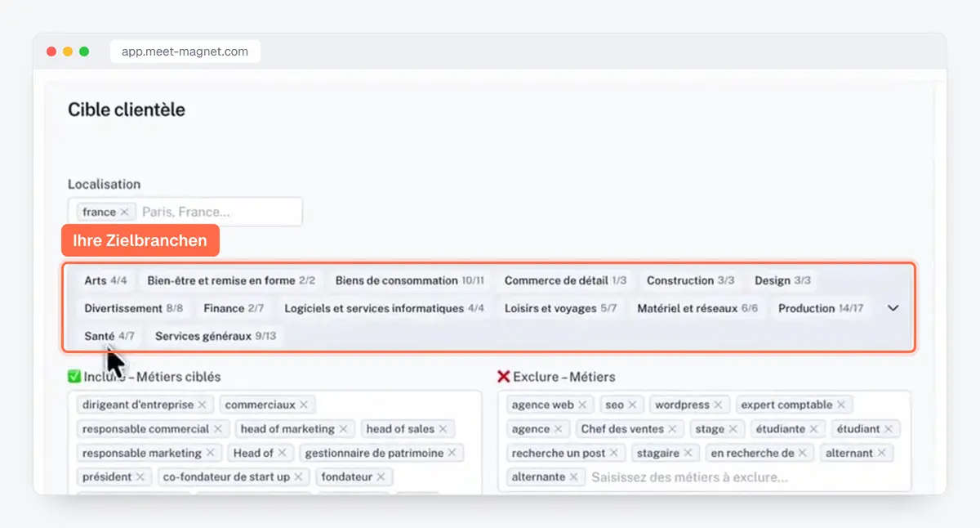Click the 'Localisation' label
Viewport: 980px width, 528px height.
104,185
